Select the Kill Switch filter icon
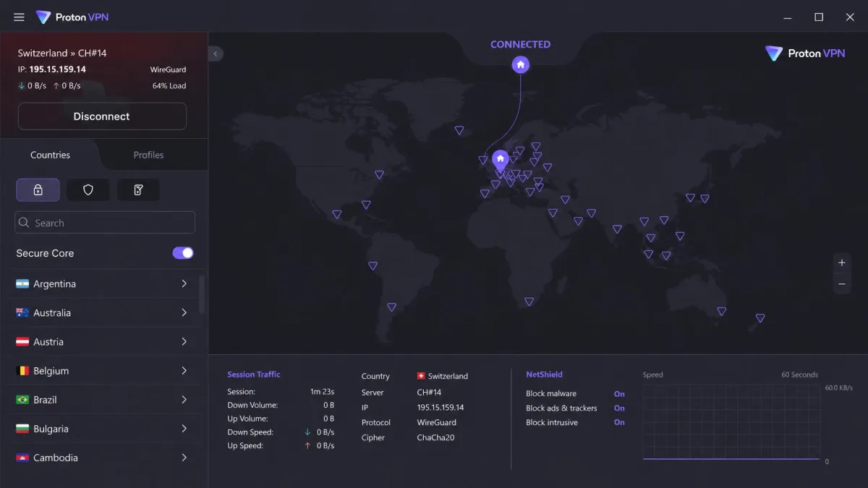This screenshot has height=488, width=868. 138,190
